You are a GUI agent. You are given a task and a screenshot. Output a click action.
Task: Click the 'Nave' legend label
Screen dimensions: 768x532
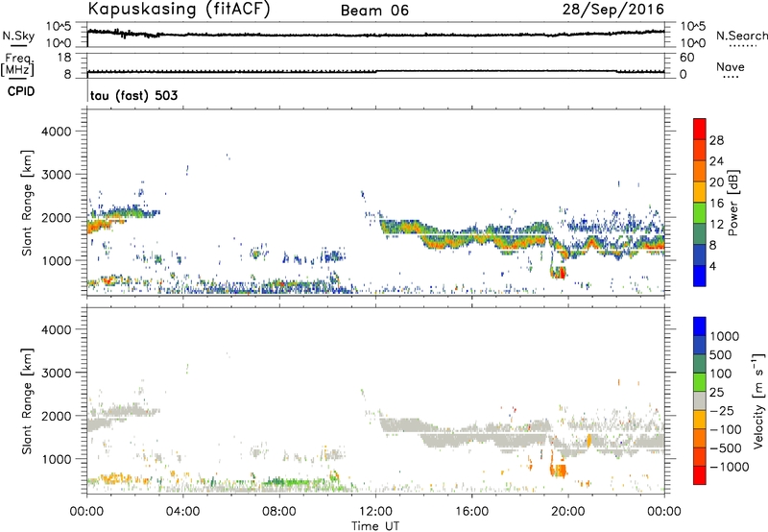pos(731,67)
